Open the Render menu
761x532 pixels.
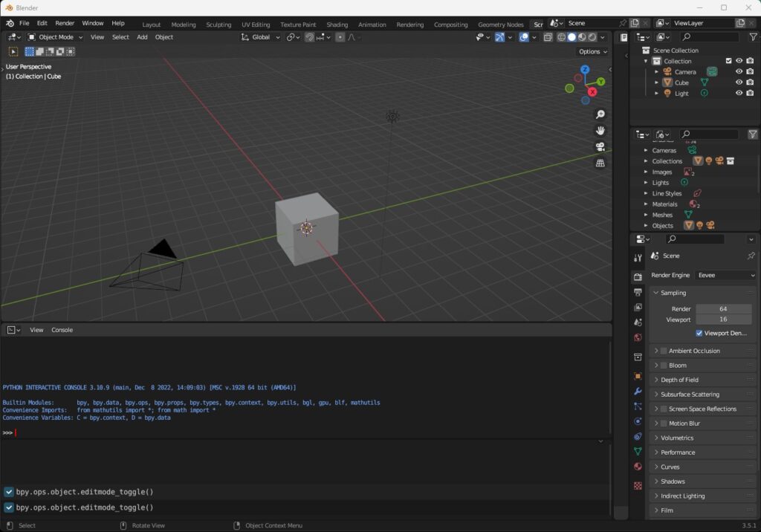click(x=65, y=24)
